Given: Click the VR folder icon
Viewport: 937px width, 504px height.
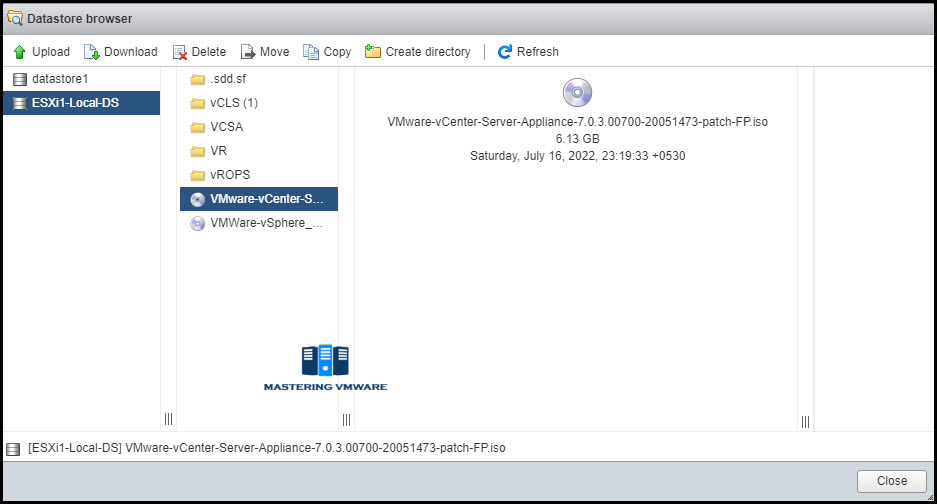Looking at the screenshot, I should pos(197,151).
